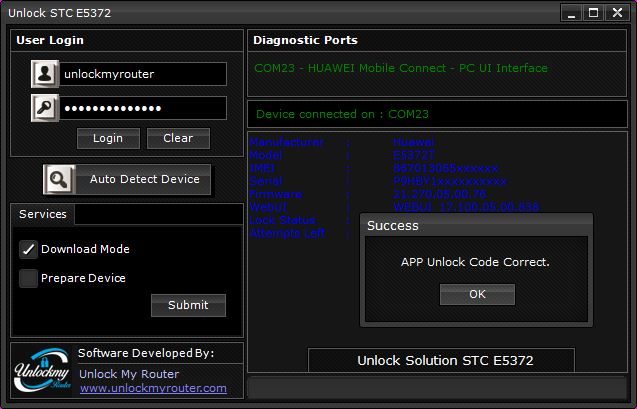Click the key icon beside password field
Screen dimensions: 637x409
45,108
